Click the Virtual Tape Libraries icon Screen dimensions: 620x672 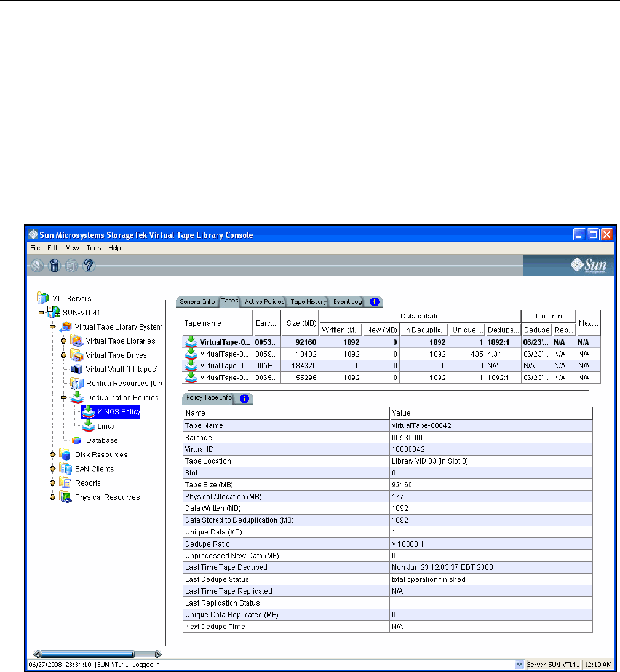(x=77, y=341)
